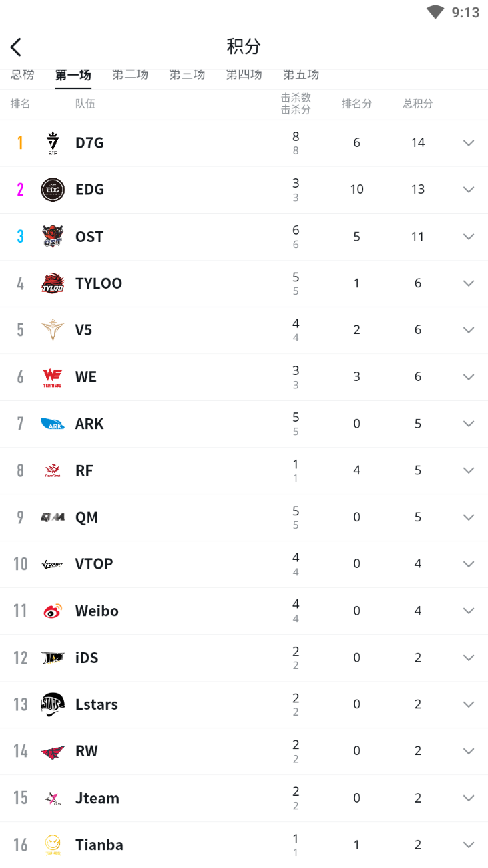Expand the VTOP row details

[x=469, y=564]
